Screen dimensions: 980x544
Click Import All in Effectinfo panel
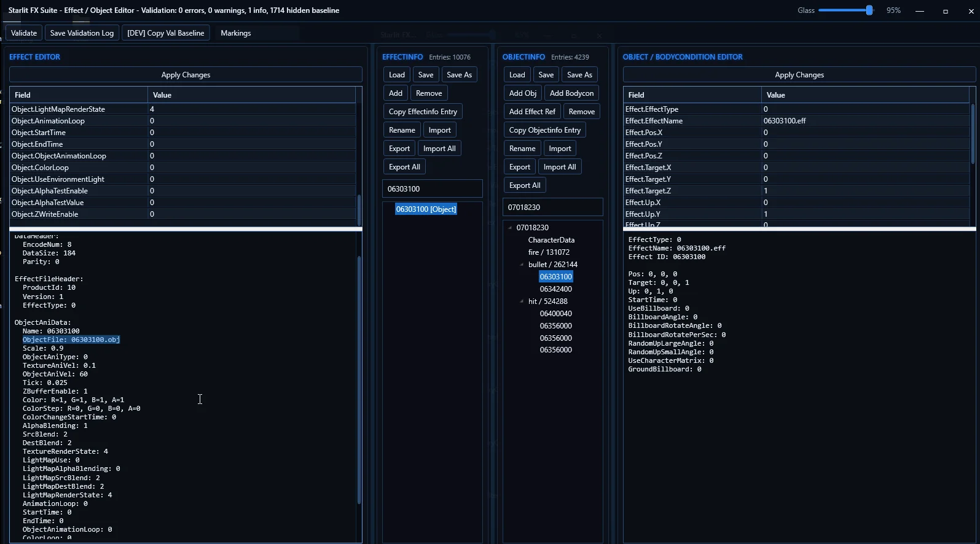(439, 149)
